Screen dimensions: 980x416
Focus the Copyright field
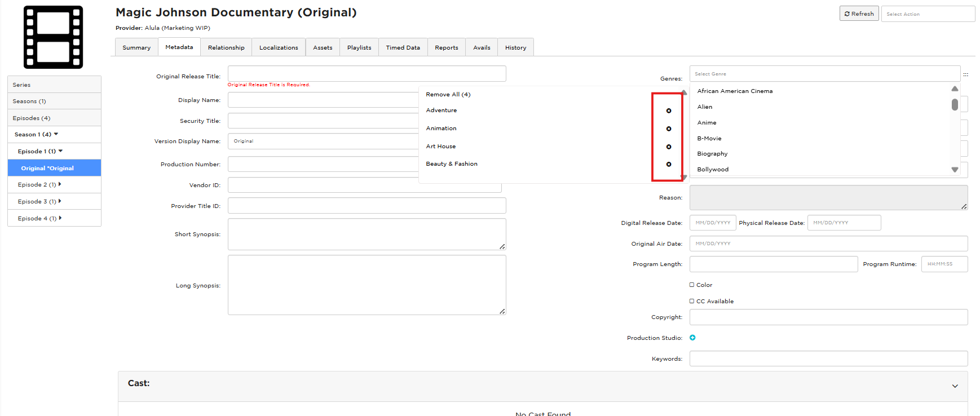[829, 317]
